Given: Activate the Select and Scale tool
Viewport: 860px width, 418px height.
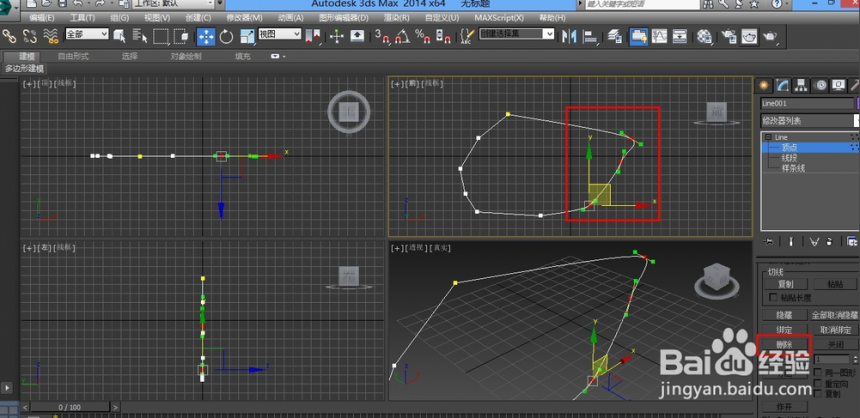Looking at the screenshot, I should [x=247, y=36].
